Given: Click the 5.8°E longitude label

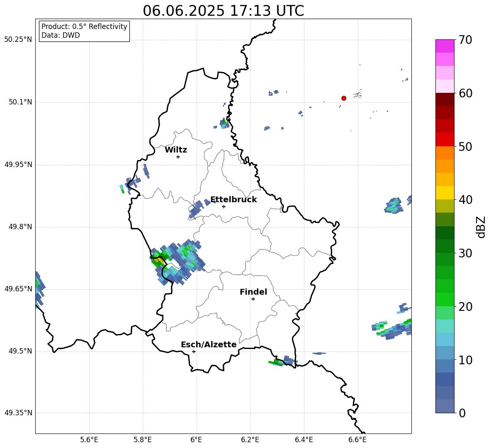Looking at the screenshot, I should pos(143,440).
